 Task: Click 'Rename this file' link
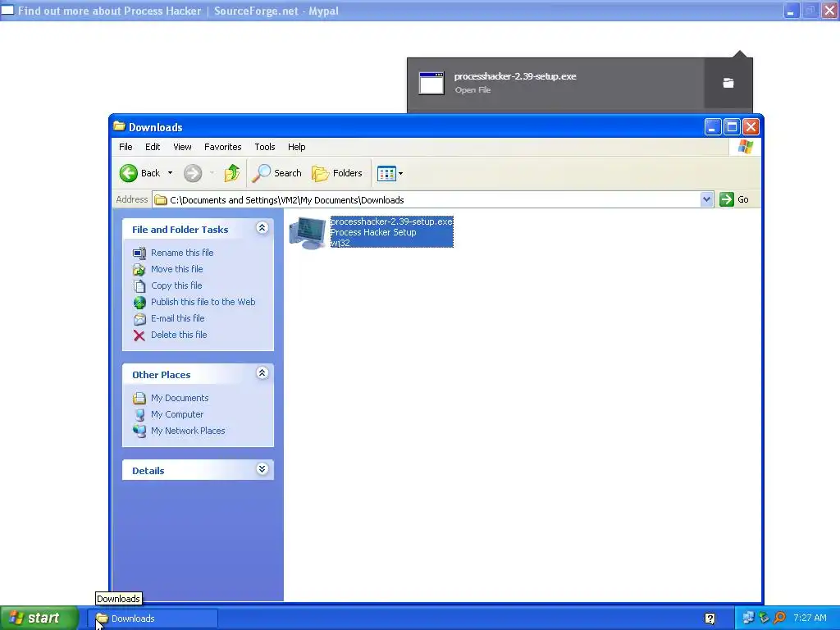pos(182,253)
